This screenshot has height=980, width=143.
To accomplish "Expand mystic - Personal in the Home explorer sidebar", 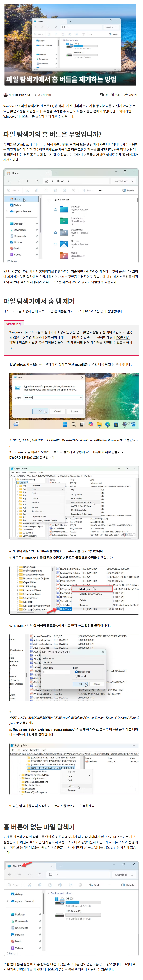I will 7,211.
